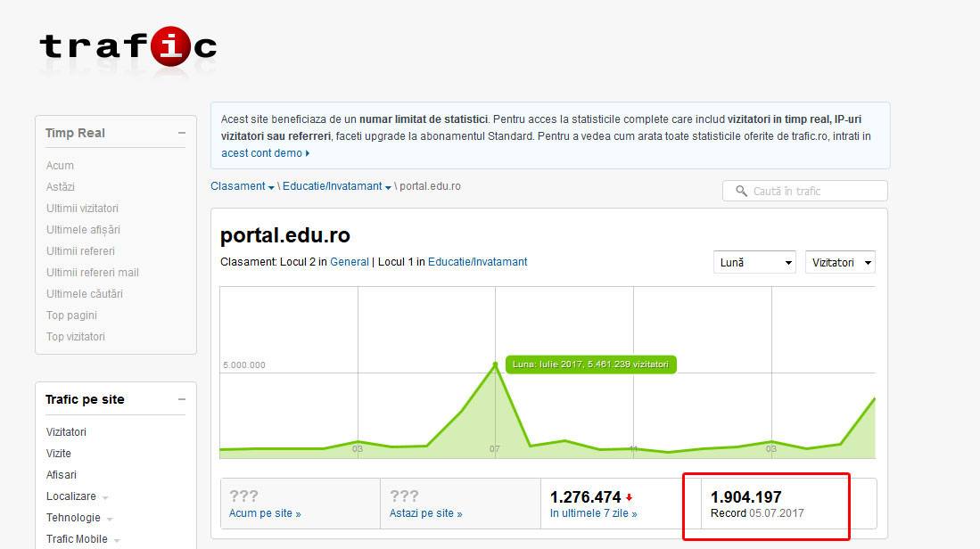The image size is (980, 549).
Task: Open the Luna period dropdown
Action: tap(754, 263)
